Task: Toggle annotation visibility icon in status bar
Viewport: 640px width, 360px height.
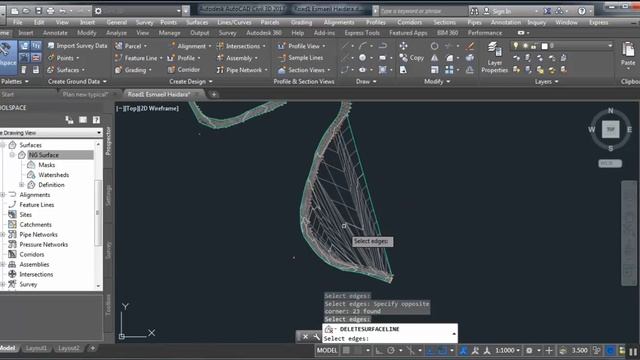Action: pos(463,350)
